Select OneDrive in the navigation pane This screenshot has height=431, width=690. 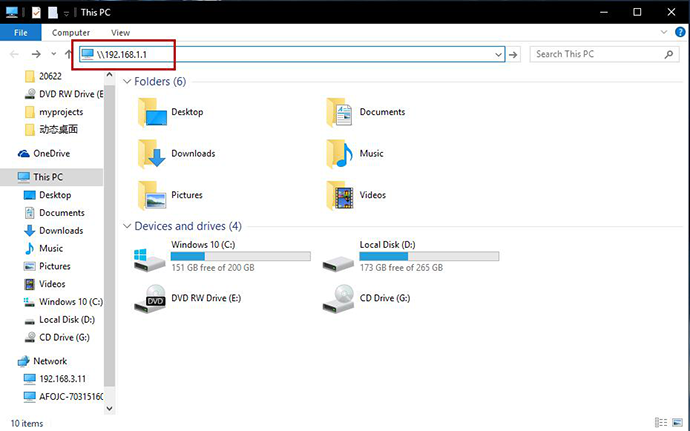[50, 153]
